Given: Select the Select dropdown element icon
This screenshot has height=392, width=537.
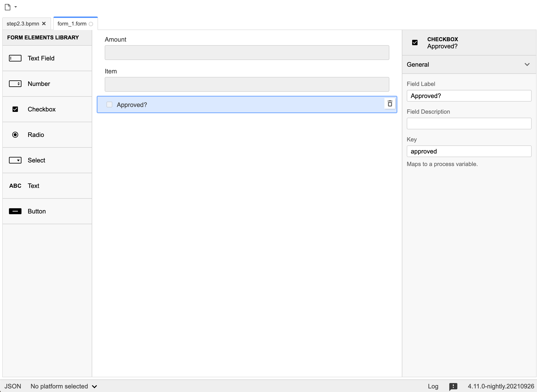Looking at the screenshot, I should (x=15, y=160).
